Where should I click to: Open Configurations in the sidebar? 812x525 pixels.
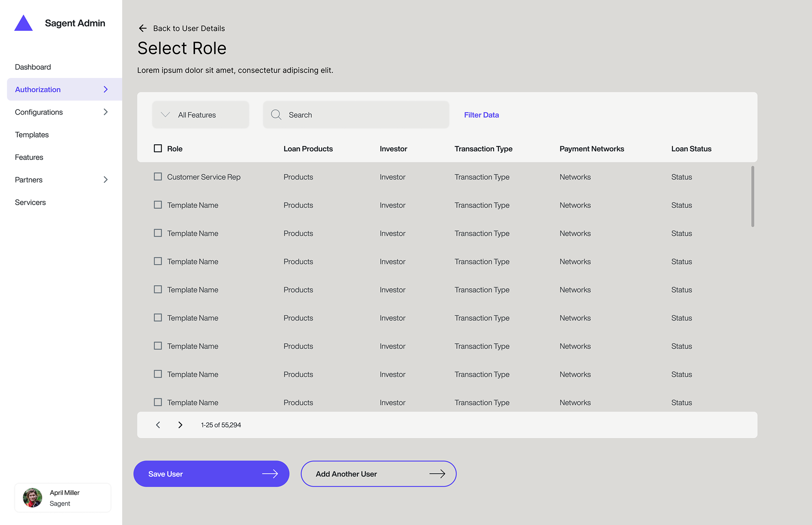click(39, 112)
